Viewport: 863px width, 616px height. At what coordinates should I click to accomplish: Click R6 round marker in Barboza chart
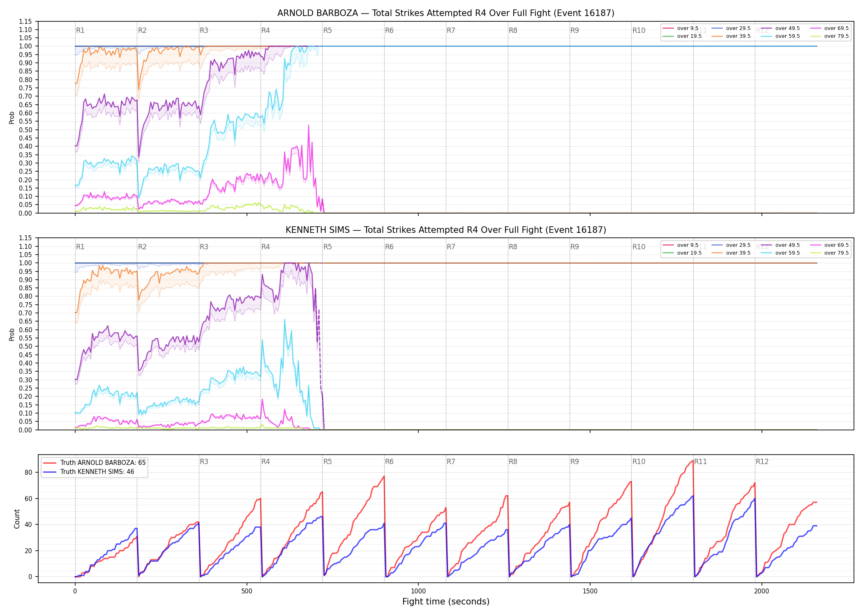[x=389, y=30]
